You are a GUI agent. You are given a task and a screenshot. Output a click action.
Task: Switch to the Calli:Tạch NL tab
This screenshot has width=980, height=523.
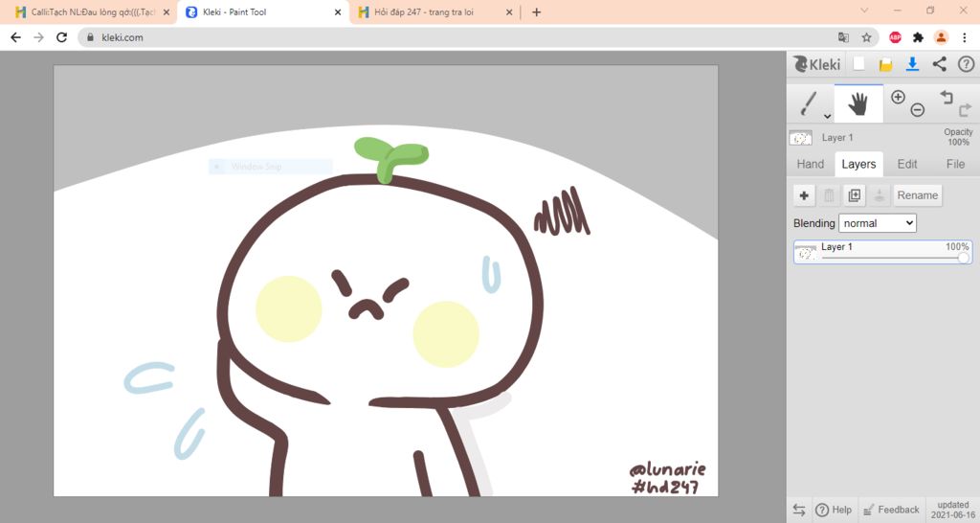click(92, 11)
